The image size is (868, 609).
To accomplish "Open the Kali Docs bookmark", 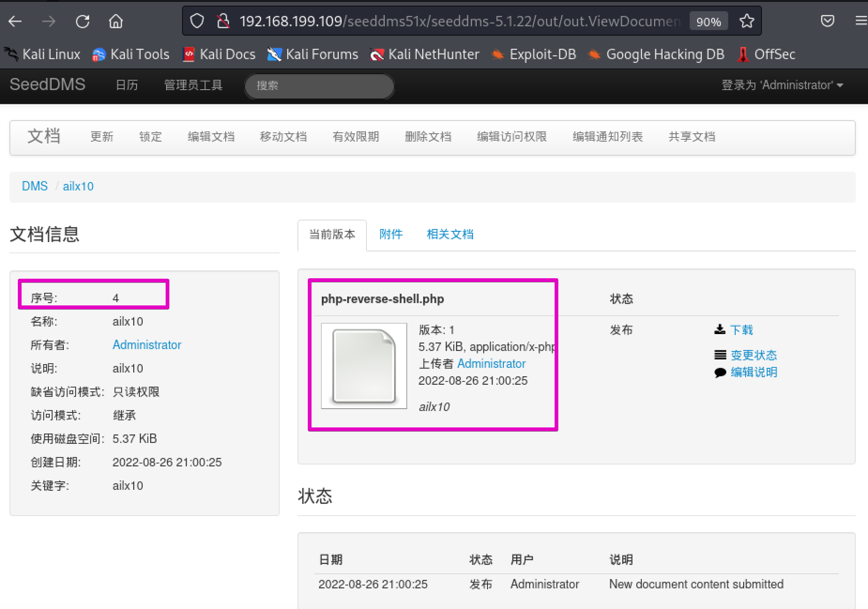I will [219, 54].
